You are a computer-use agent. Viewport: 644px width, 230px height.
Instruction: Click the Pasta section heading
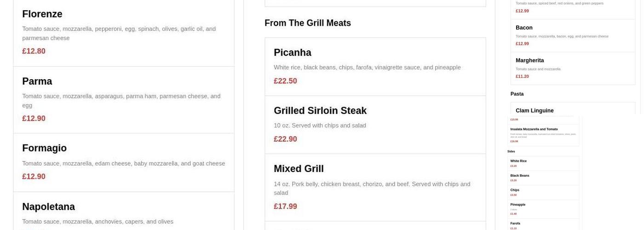(x=517, y=94)
